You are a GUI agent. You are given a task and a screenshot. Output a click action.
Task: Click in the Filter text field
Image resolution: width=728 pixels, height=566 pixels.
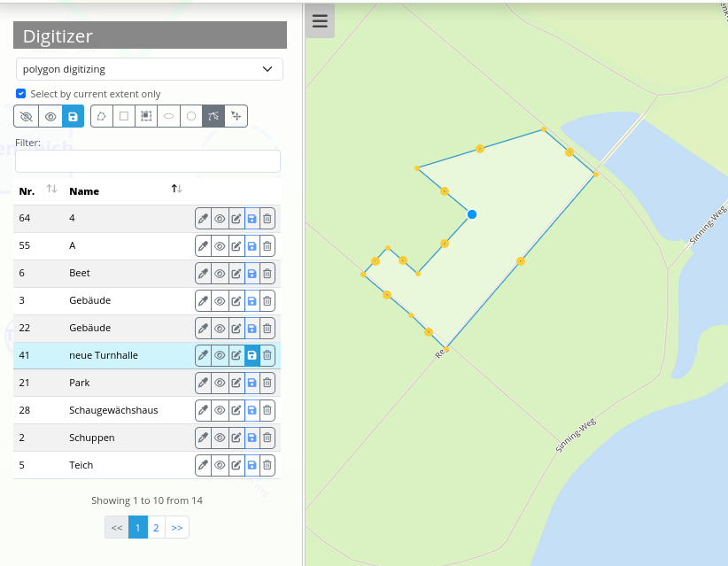click(148, 161)
